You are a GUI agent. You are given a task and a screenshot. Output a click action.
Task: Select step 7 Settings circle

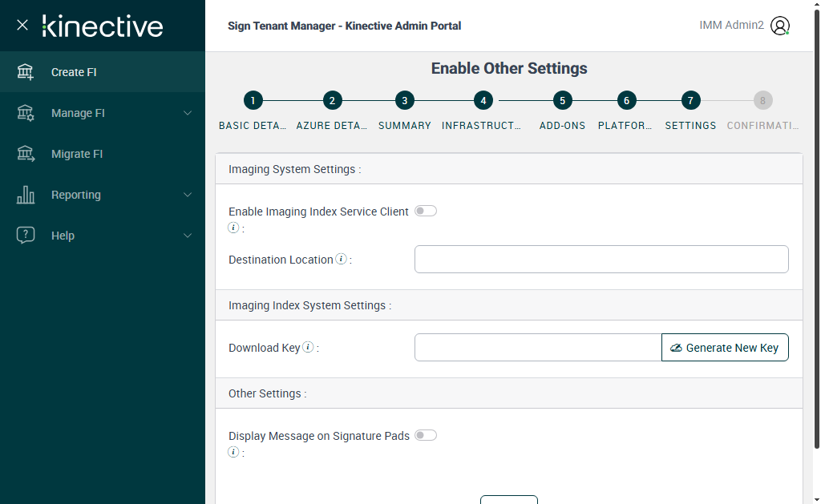pos(690,100)
